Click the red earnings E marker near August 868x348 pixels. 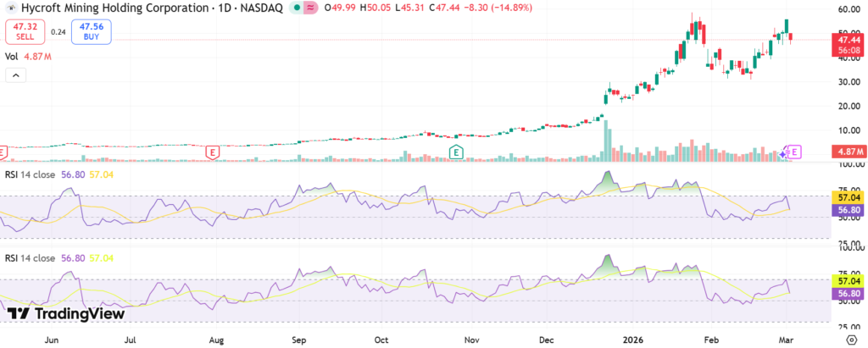pos(213,152)
